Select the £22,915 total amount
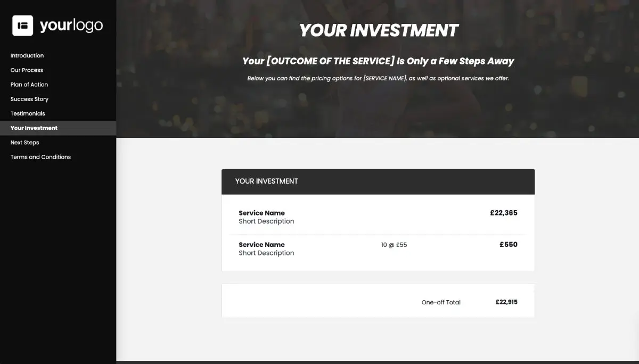Screen dimensions: 639x364 click(506, 301)
